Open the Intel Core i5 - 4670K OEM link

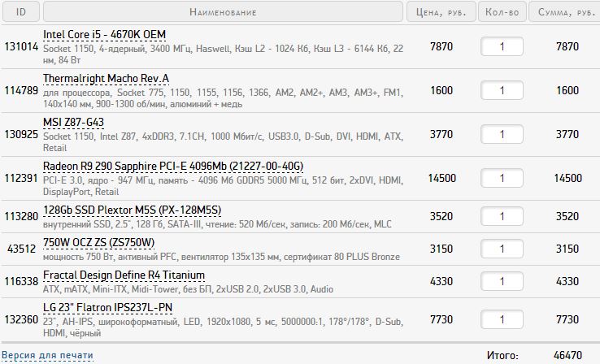pyautogui.click(x=104, y=34)
